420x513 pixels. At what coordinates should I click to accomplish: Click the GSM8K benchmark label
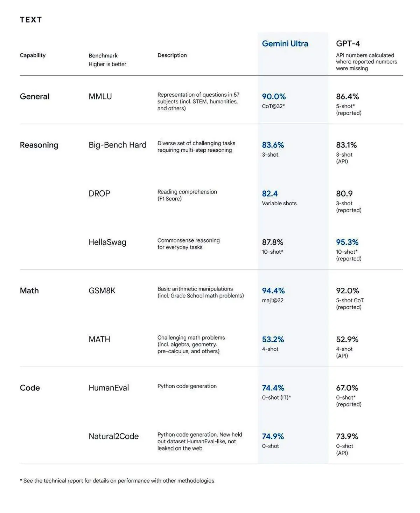pyautogui.click(x=102, y=290)
